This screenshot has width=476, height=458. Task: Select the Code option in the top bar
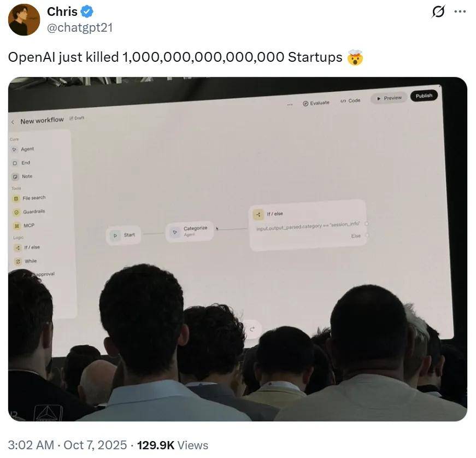tap(350, 101)
